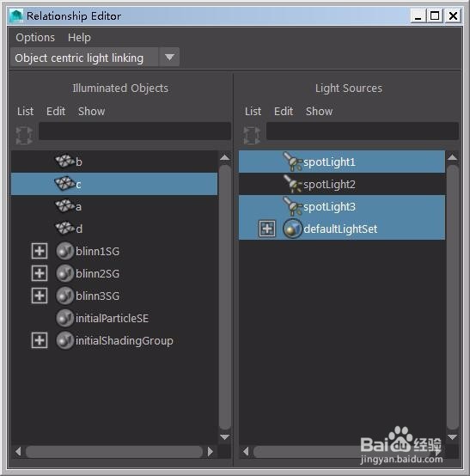The height and width of the screenshot is (476, 470).
Task: Toggle spotLight1 light link selection
Action: tap(342, 162)
